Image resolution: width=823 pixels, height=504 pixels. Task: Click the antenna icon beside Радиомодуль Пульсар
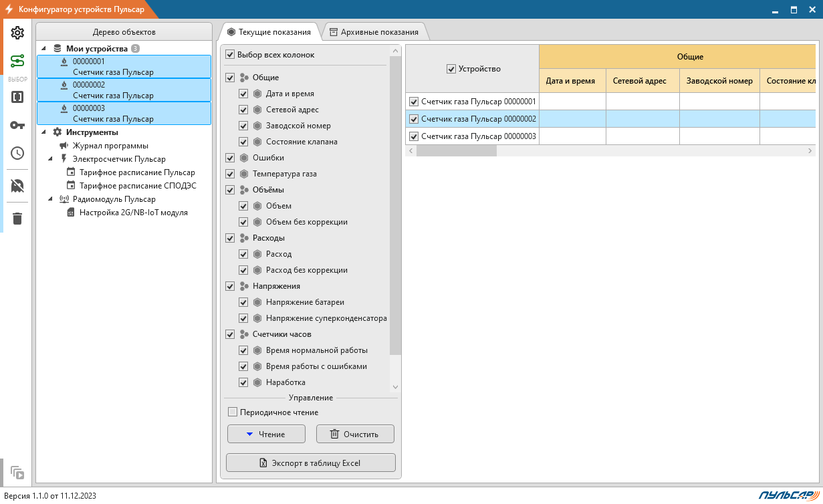pyautogui.click(x=64, y=199)
